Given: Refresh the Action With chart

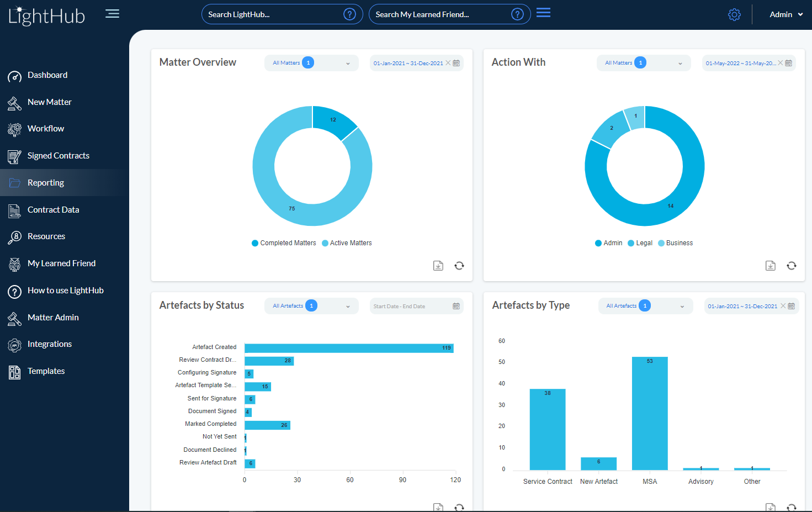Looking at the screenshot, I should pyautogui.click(x=792, y=266).
